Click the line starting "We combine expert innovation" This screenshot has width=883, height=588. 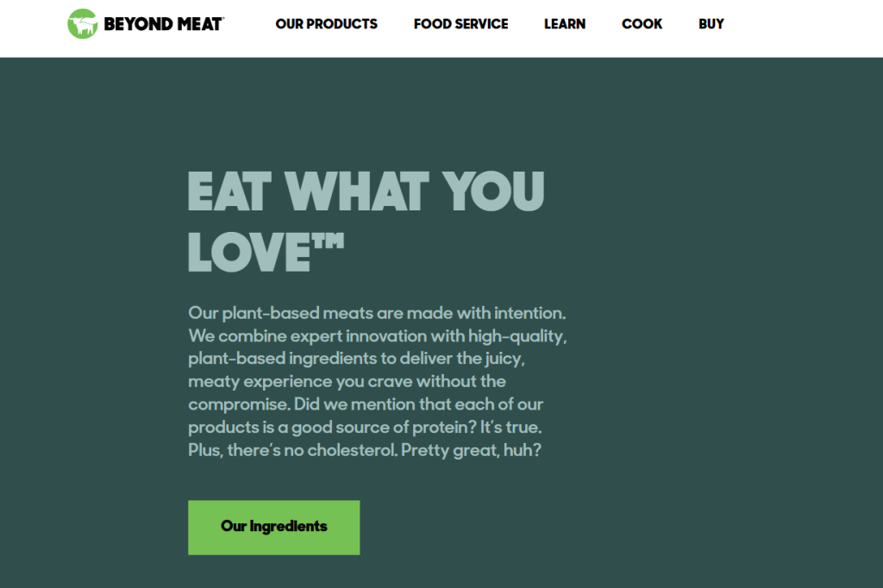click(x=378, y=336)
